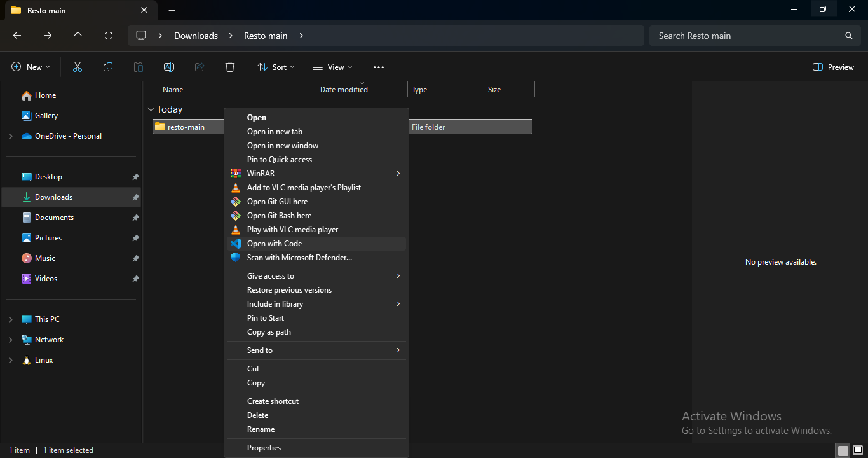Open the Share icon on the toolbar
The height and width of the screenshot is (458, 868).
tap(200, 67)
